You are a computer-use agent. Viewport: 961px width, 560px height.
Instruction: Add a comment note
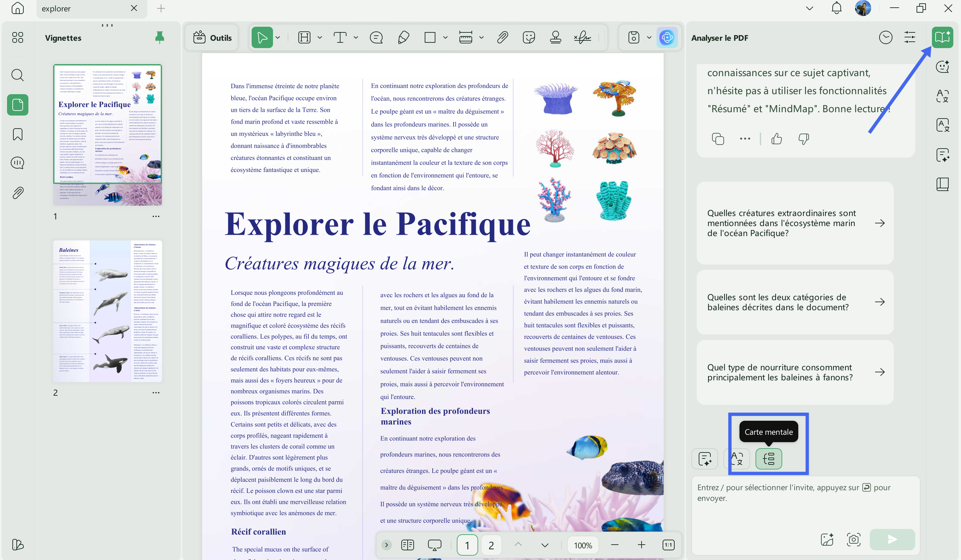pos(376,37)
